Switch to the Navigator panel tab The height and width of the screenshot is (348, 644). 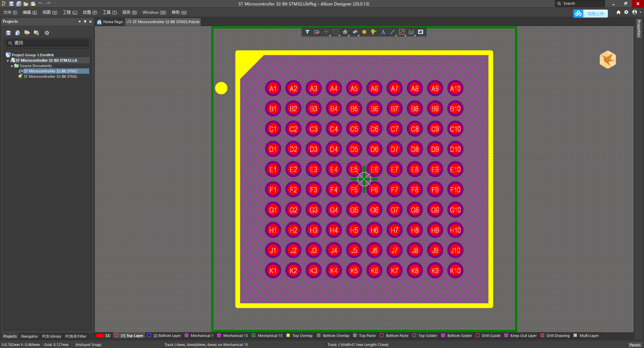[x=30, y=336]
